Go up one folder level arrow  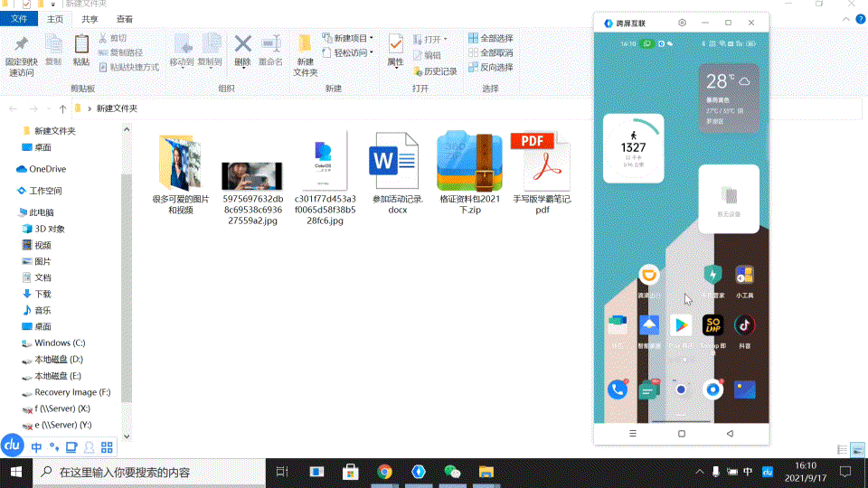62,109
